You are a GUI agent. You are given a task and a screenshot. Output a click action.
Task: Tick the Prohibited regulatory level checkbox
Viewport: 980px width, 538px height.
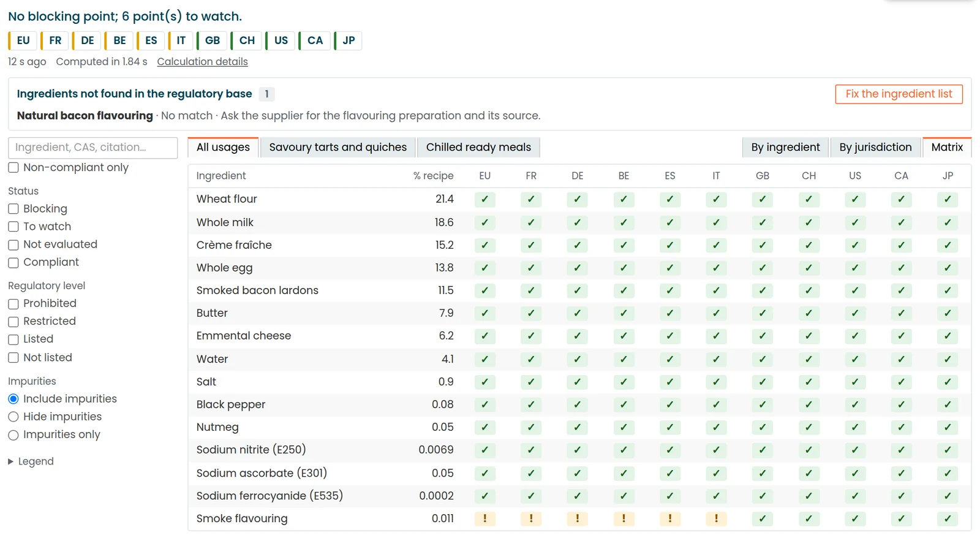(13, 304)
